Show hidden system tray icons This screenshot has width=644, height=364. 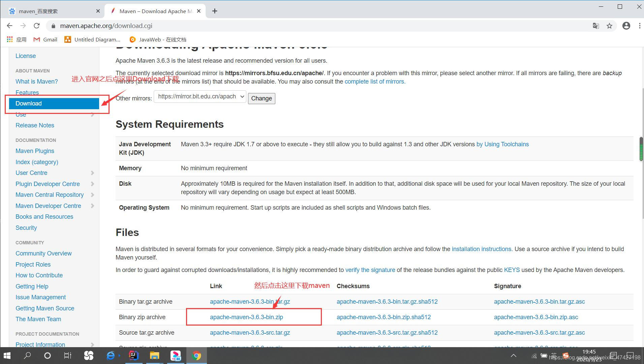[514, 356]
